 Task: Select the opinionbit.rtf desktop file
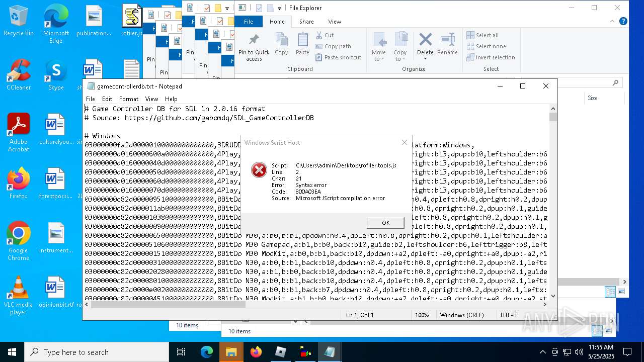click(56, 292)
